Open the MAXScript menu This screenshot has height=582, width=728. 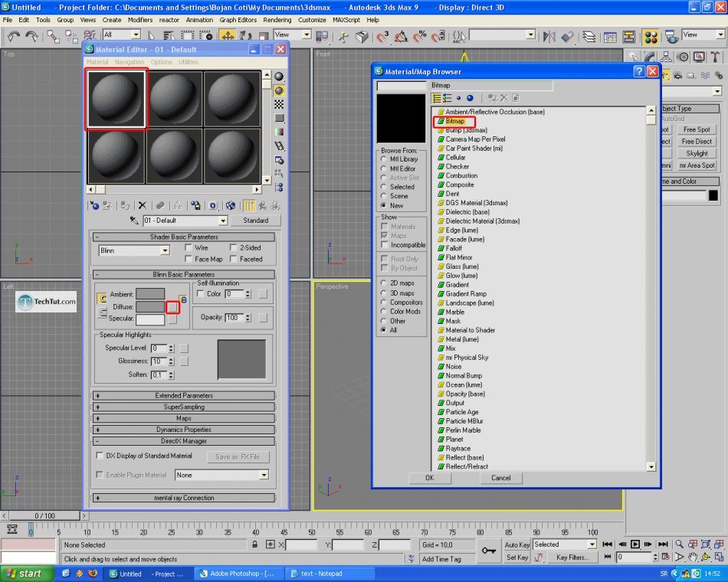click(346, 20)
